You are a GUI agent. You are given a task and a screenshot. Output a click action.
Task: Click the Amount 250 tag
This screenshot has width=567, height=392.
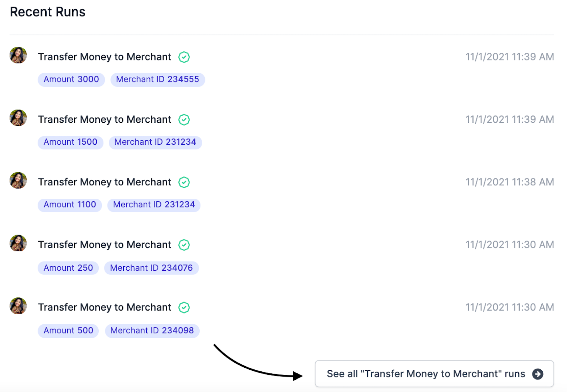click(68, 268)
